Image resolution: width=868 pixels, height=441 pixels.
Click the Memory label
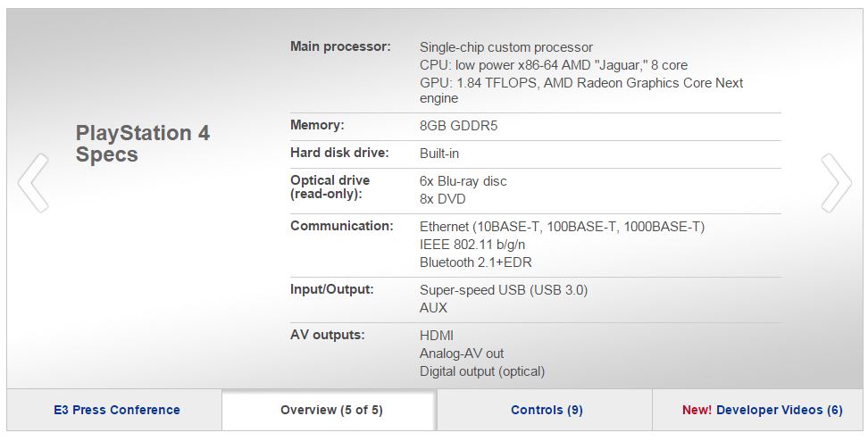click(x=317, y=126)
